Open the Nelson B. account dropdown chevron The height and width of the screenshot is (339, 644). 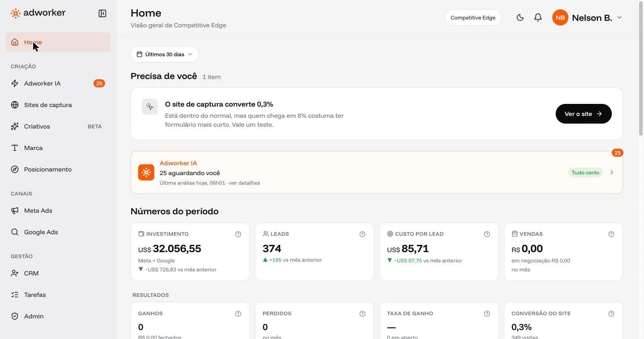point(619,17)
